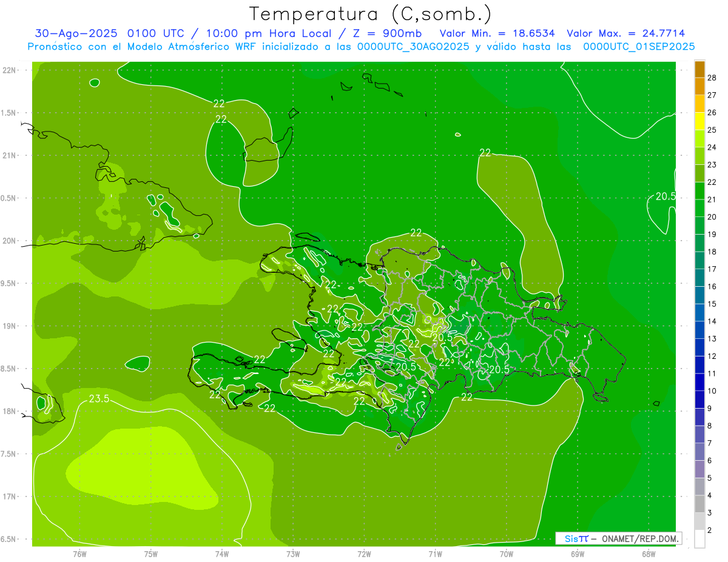Screen dimensions: 728x562
Task: Click the '69W' longitude axis label
Action: 578,554
